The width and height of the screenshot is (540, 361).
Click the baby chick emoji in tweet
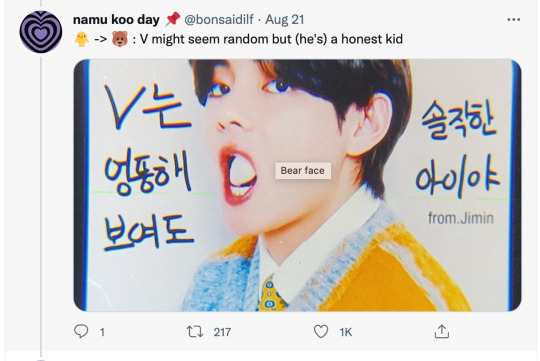pos(82,39)
